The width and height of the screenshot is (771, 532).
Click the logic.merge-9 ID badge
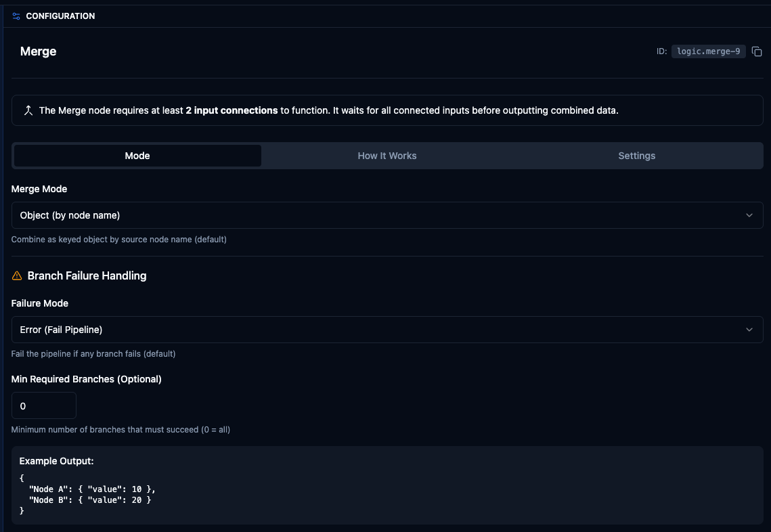(x=708, y=51)
